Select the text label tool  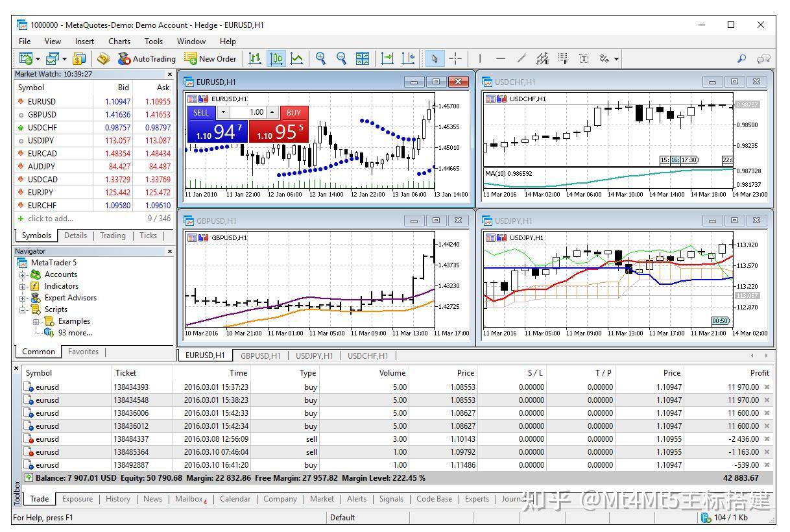[584, 58]
